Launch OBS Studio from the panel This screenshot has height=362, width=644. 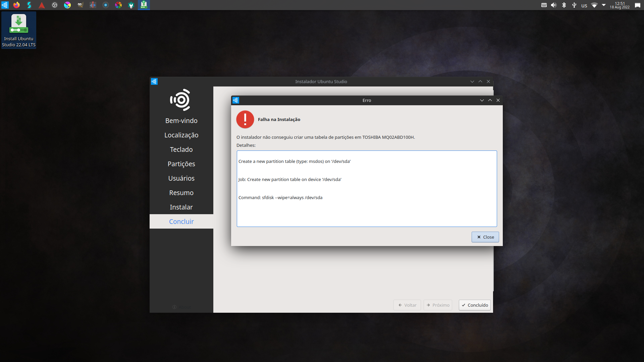pos(55,5)
